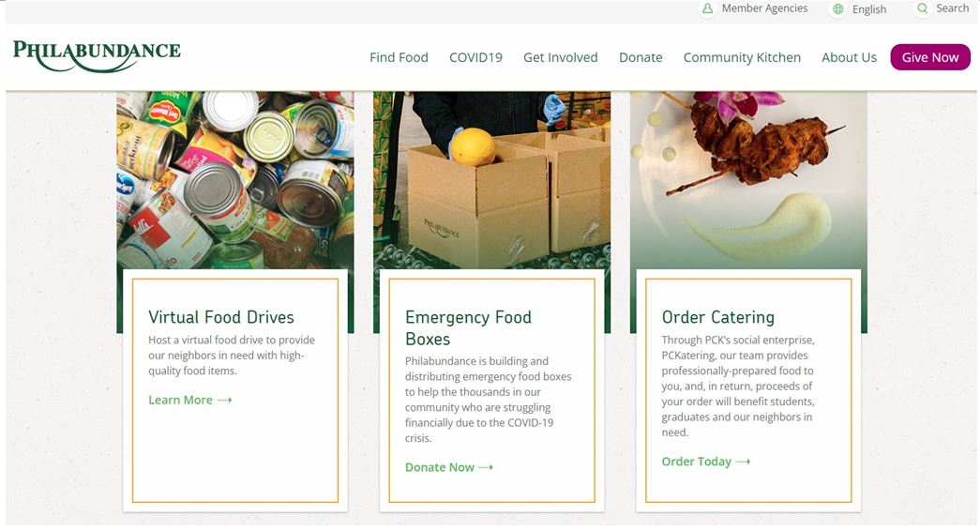Screen dimensions: 980x531
Task: Click the magnifying glass search icon
Action: (x=922, y=8)
